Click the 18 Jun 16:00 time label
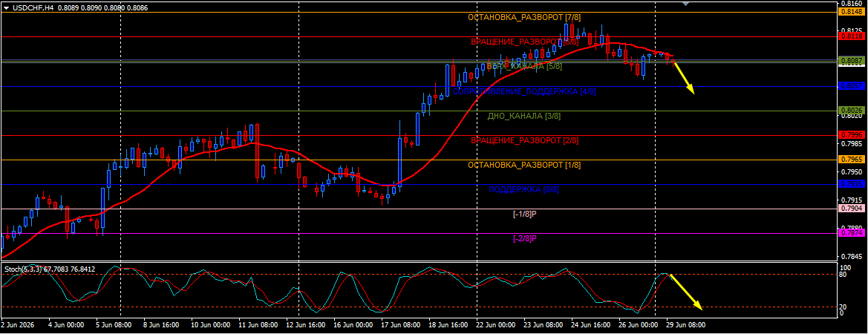The image size is (868, 334). click(448, 325)
